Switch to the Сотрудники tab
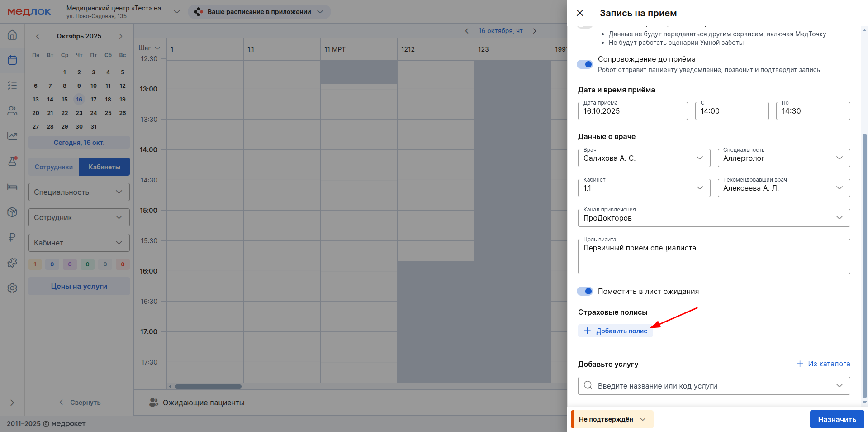Image resolution: width=868 pixels, height=432 pixels. [x=54, y=167]
